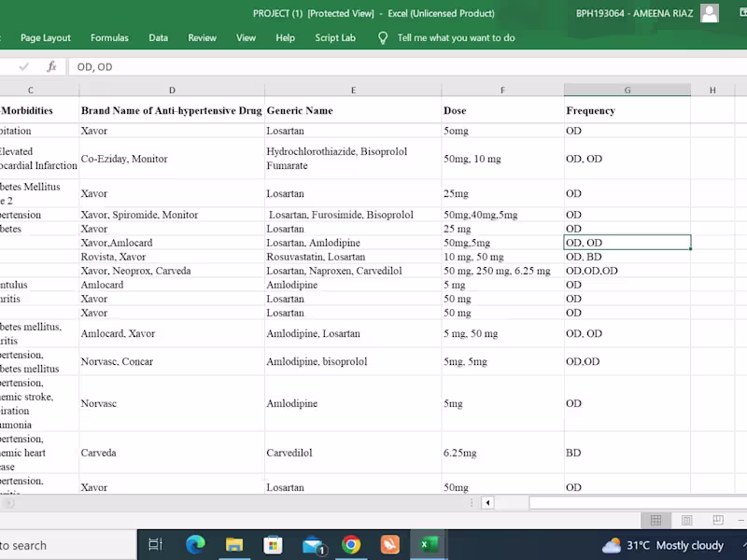Select column G header

(627, 91)
